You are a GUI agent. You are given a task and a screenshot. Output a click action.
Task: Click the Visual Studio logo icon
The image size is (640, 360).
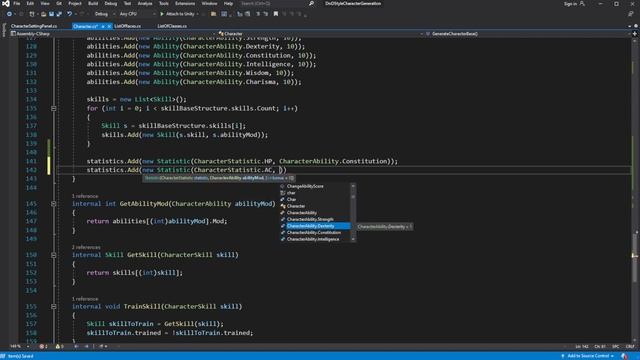pyautogui.click(x=5, y=4)
